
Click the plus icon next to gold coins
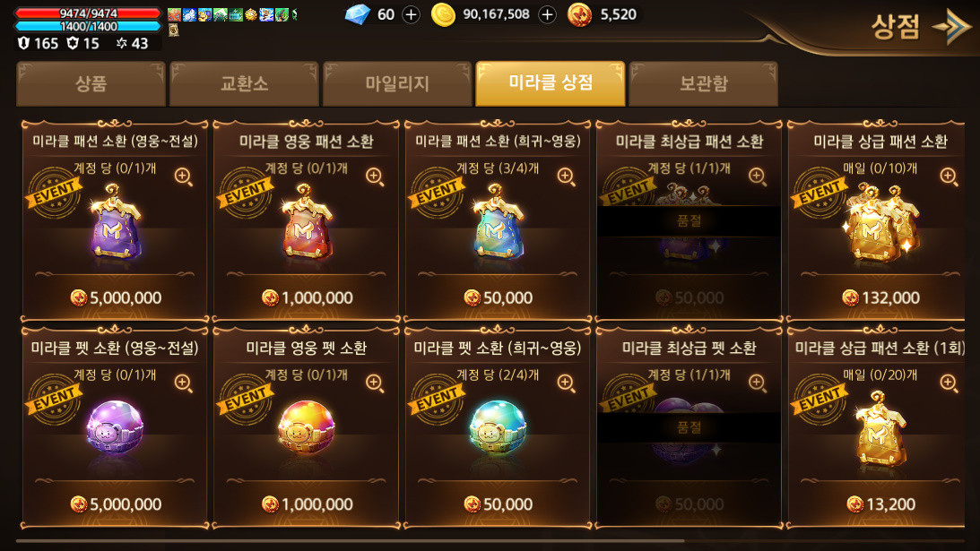[547, 14]
